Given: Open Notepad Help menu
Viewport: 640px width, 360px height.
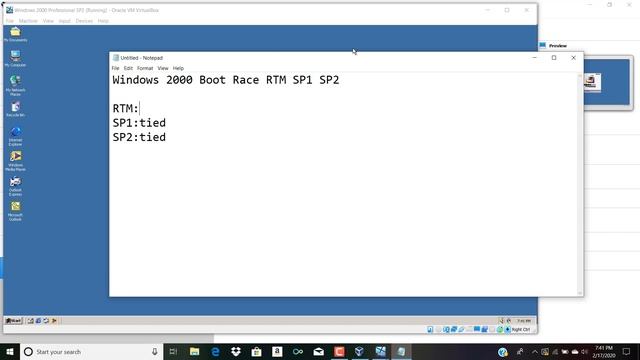Looking at the screenshot, I should (x=178, y=68).
